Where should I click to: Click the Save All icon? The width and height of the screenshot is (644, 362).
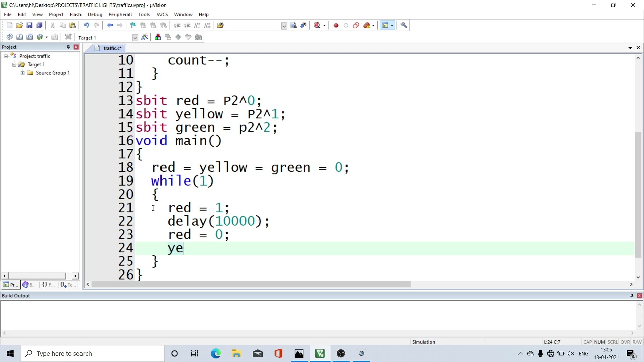pyautogui.click(x=39, y=25)
